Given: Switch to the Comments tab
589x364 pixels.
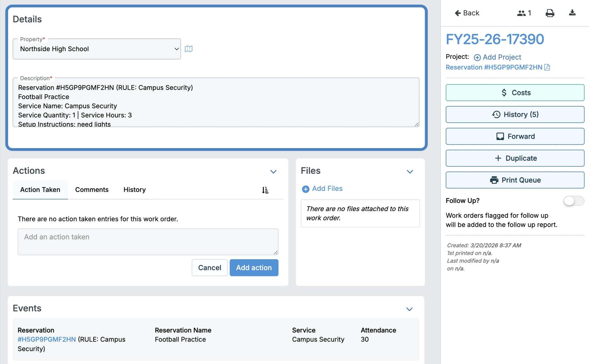Looking at the screenshot, I should tap(92, 190).
